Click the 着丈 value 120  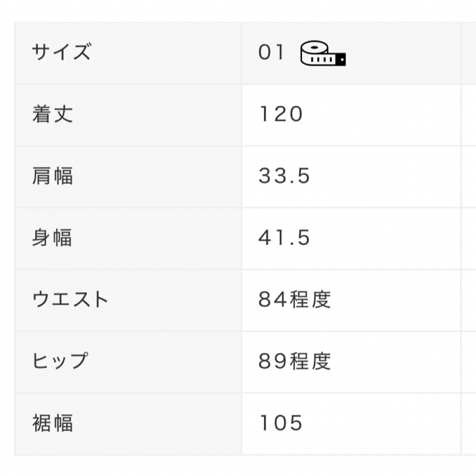(281, 115)
